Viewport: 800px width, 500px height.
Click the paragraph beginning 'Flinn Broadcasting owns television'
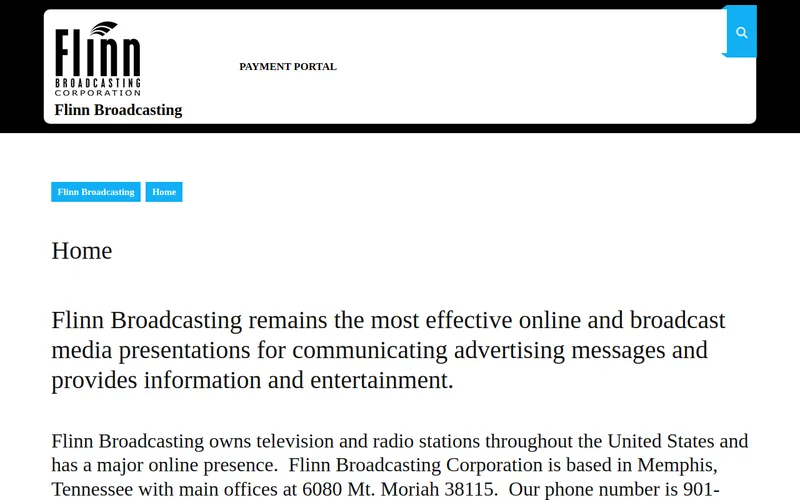pos(400,465)
